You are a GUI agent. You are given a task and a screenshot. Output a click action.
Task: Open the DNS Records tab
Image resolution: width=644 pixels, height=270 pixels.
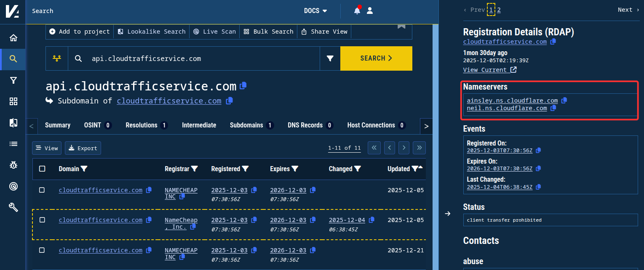pos(310,125)
